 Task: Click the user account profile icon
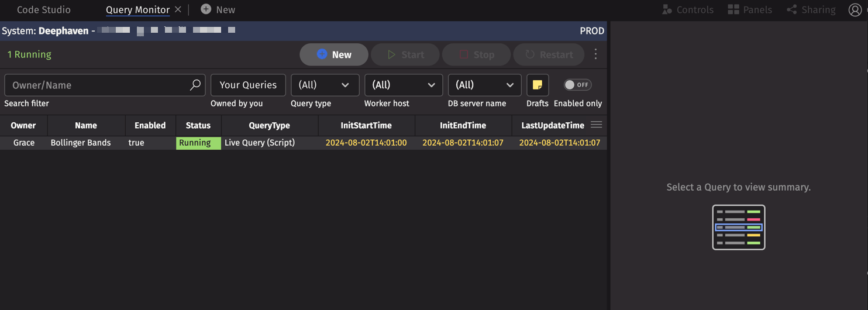click(x=855, y=10)
